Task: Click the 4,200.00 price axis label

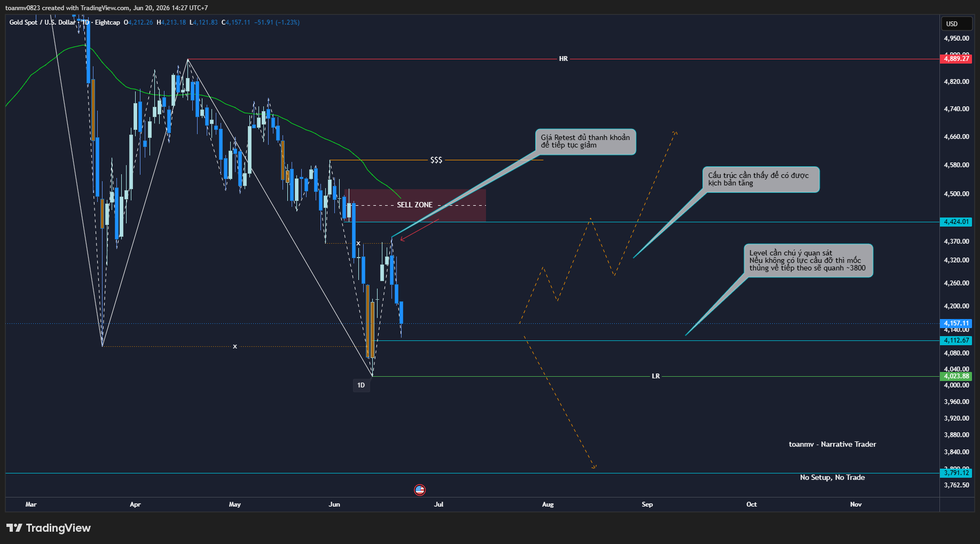Action: [957, 306]
